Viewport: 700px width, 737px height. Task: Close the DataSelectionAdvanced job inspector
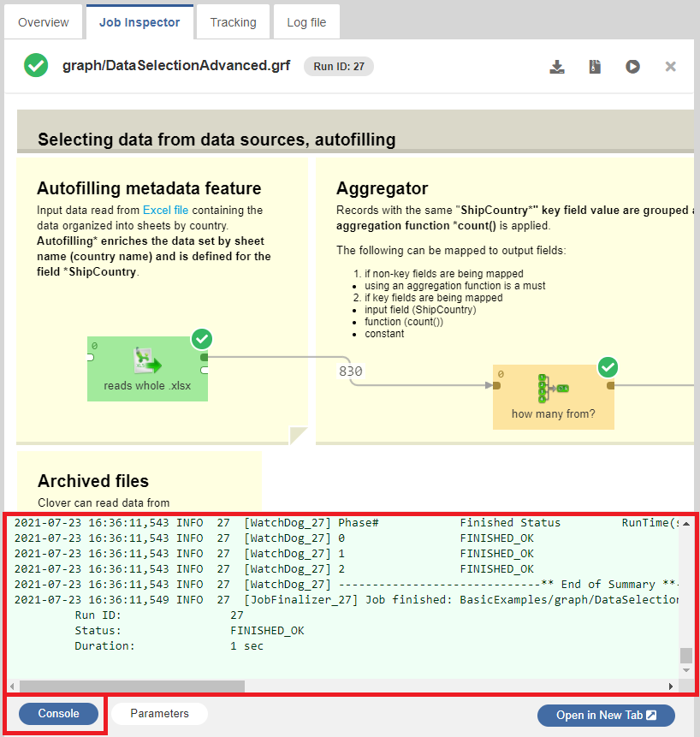click(x=671, y=66)
